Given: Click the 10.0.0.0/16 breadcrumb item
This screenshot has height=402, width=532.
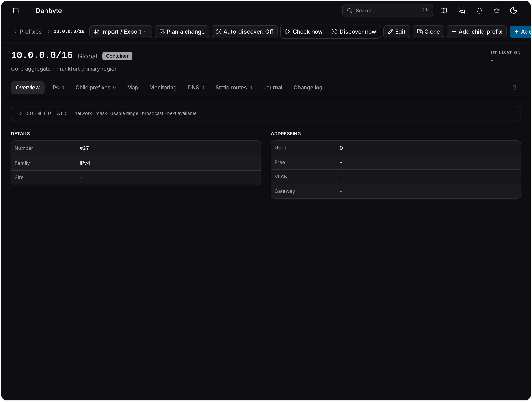Looking at the screenshot, I should (x=69, y=31).
